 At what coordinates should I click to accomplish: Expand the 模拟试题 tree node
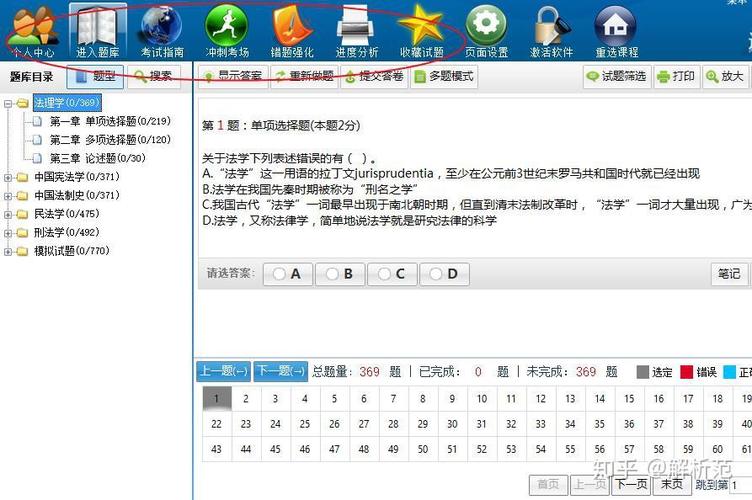8,251
